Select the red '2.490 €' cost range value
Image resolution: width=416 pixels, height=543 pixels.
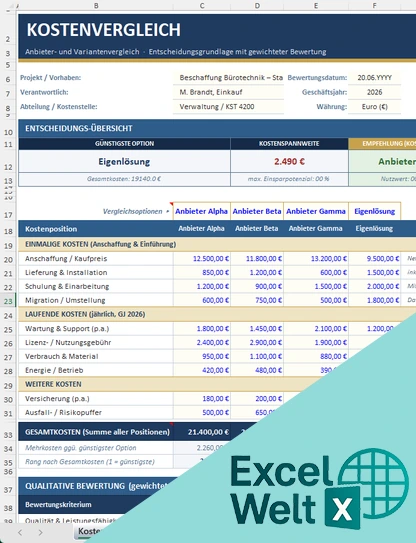coord(289,161)
